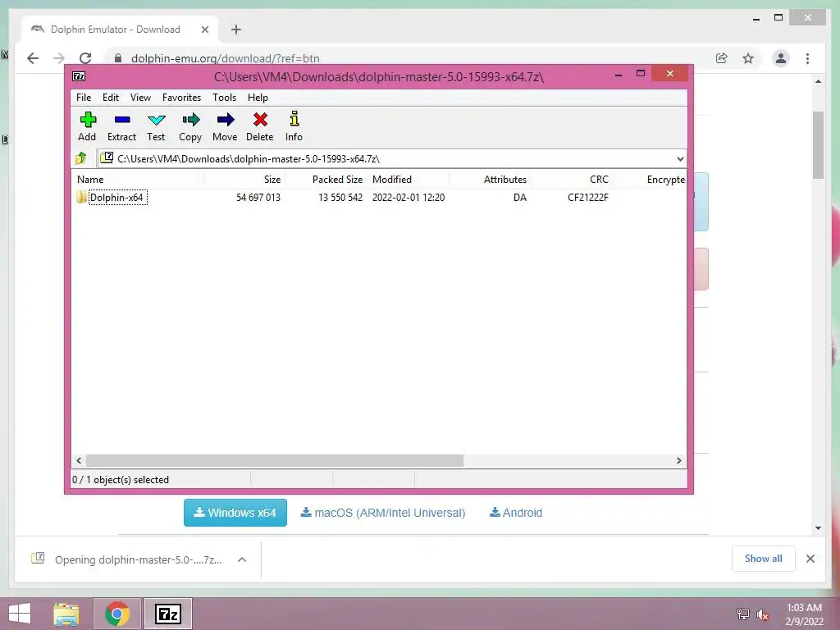Click the Chrome address bar URL
This screenshot has width=840, height=630.
[225, 58]
